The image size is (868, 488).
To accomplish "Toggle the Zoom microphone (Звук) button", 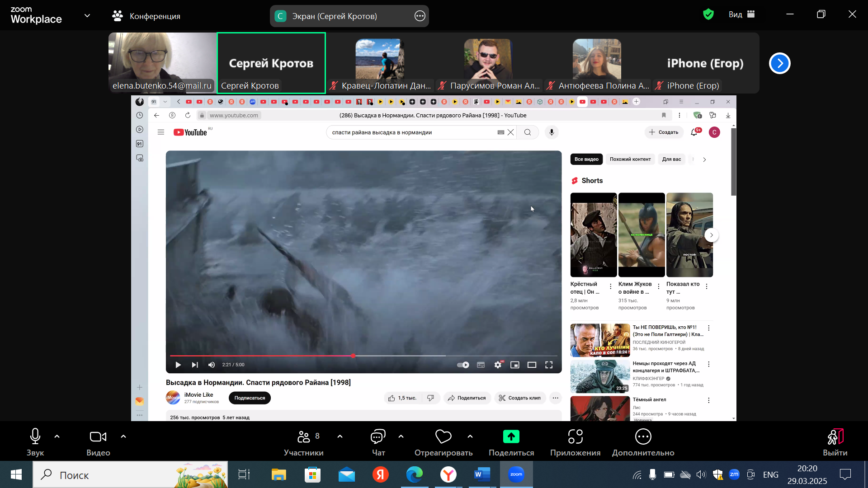I will [x=35, y=442].
